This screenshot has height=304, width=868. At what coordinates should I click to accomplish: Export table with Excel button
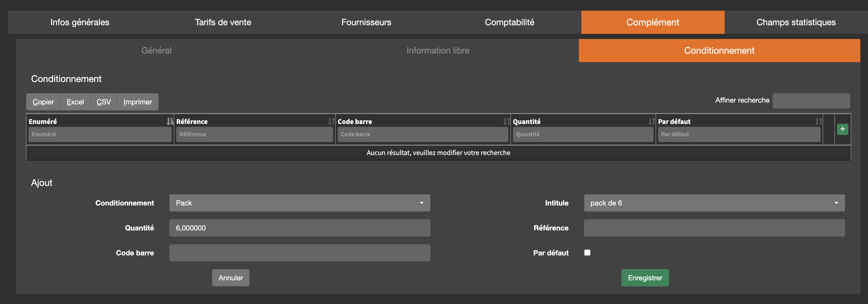tap(75, 102)
